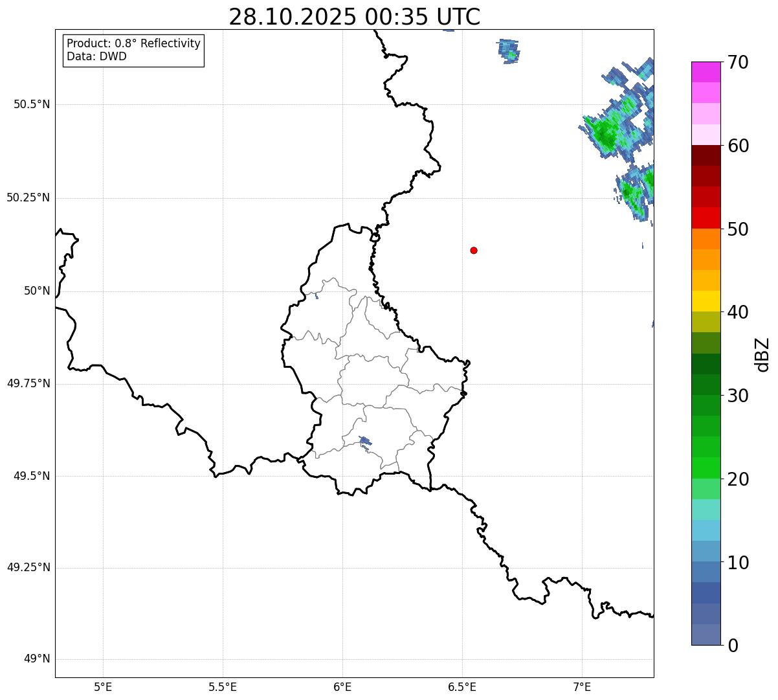Pick the magenta swatch at top of colorbar
Image resolution: width=778 pixels, height=700 pixels.
pyautogui.click(x=706, y=72)
